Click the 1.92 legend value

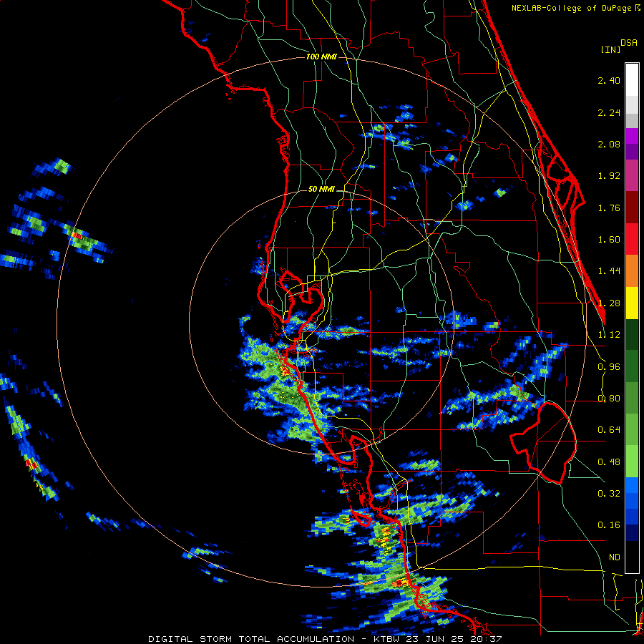coord(609,176)
